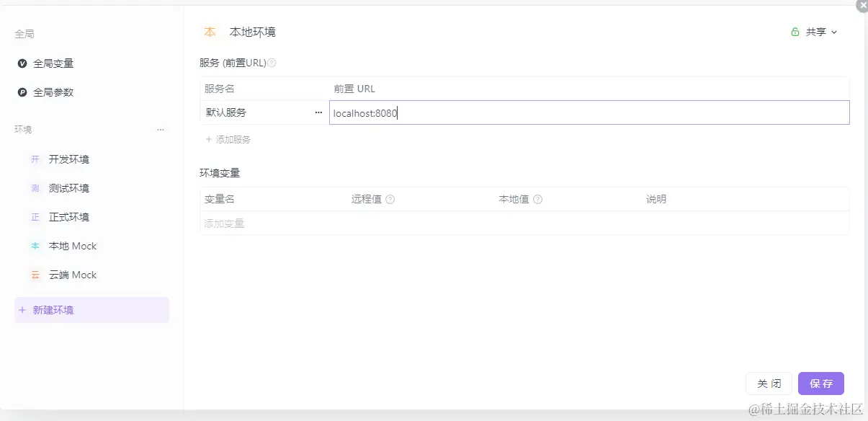This screenshot has width=868, height=421.
Task: Click the help icon beside 服务 (前置URL)
Action: pos(272,63)
